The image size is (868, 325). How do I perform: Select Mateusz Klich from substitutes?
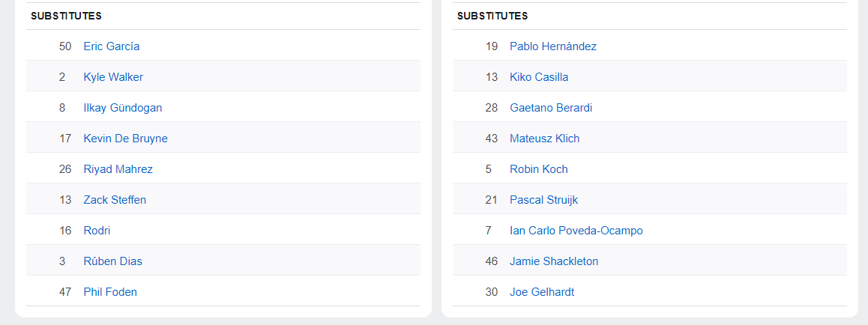544,139
